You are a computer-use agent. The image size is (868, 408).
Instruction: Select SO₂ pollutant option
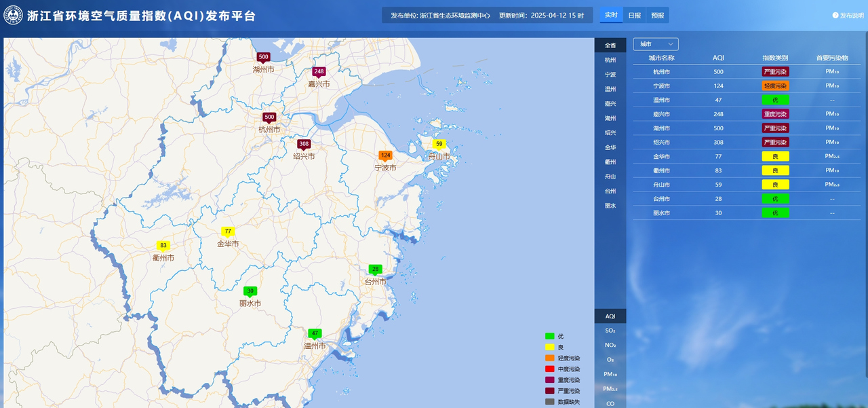click(x=610, y=330)
